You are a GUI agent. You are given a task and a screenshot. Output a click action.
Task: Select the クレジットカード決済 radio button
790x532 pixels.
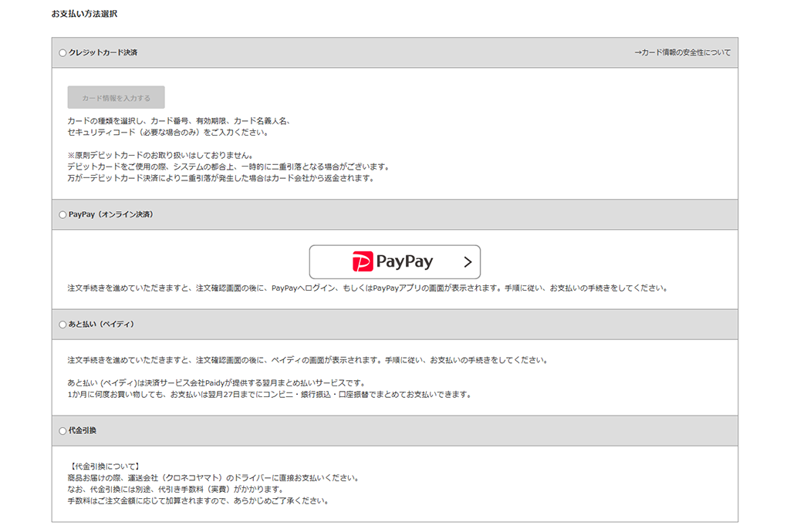62,53
